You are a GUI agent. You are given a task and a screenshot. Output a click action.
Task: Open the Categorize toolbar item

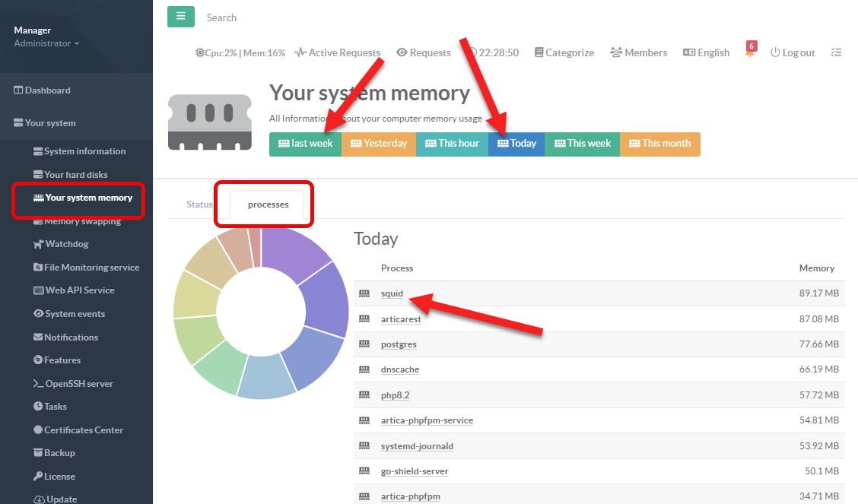coord(564,52)
